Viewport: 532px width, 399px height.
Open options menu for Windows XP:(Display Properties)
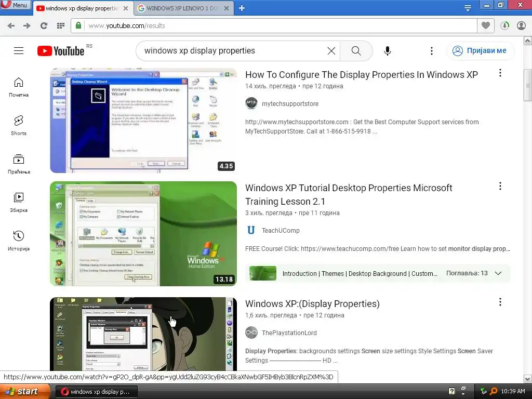click(x=500, y=302)
